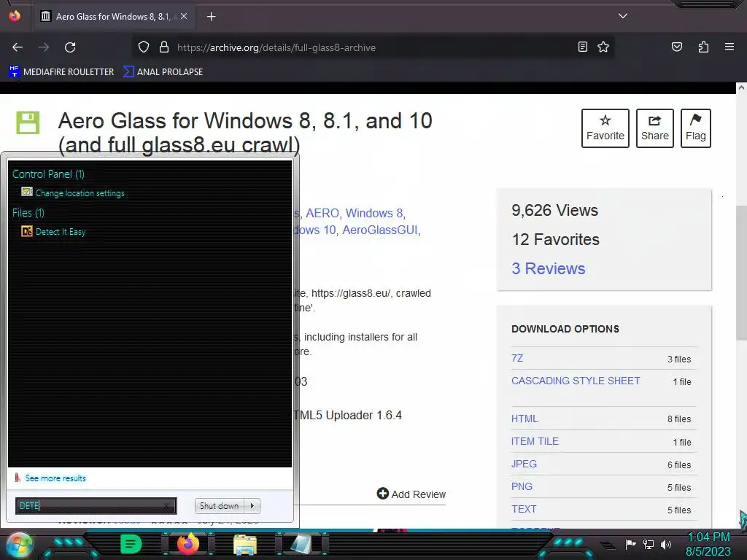The height and width of the screenshot is (560, 747).
Task: Click the network tray icon
Action: click(x=649, y=544)
